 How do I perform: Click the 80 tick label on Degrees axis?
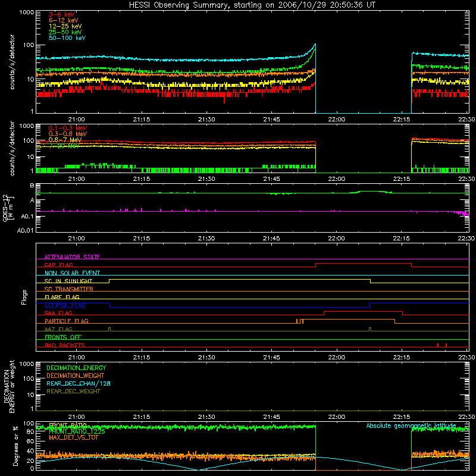30,431
